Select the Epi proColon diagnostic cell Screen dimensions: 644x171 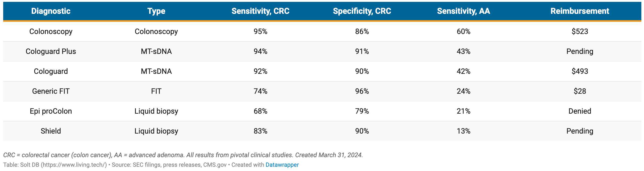51,111
